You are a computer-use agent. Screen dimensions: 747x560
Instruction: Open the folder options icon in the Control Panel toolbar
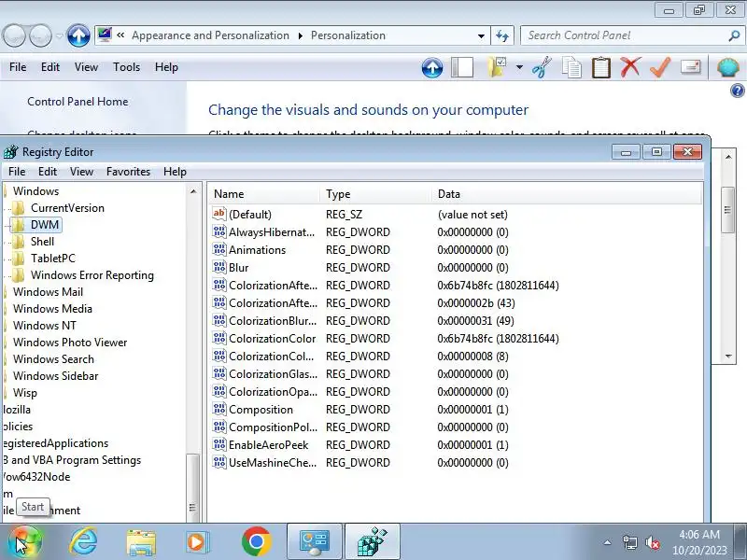click(x=497, y=67)
